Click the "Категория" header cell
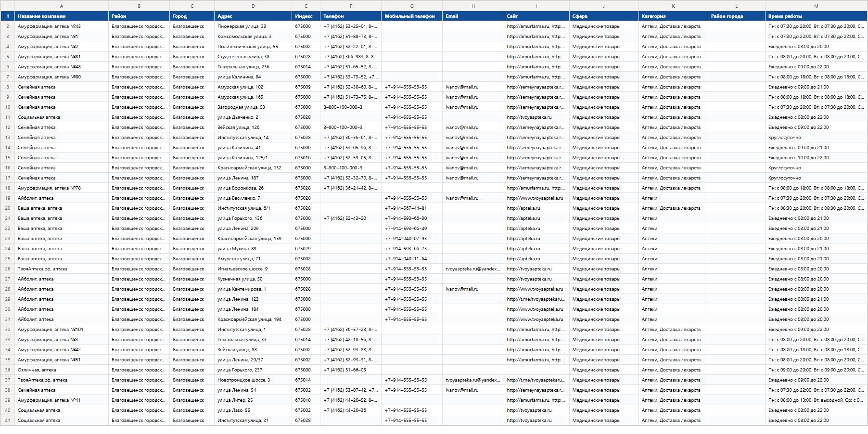Viewport: 868px width, 434px height. click(x=673, y=16)
